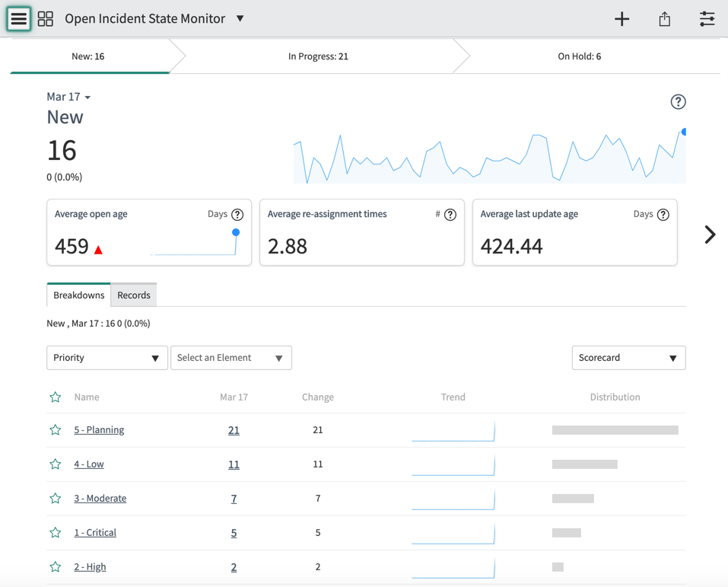Click the 3 - Moderate distribution bar
Screen dimensions: 728x587
pyautogui.click(x=573, y=498)
